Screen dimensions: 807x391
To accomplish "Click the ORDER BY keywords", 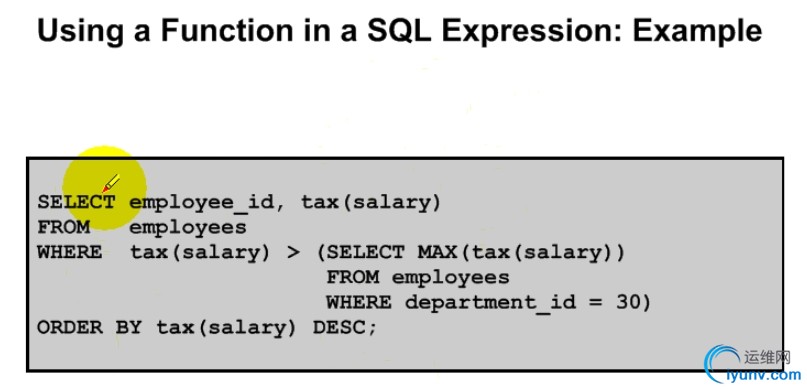I will point(89,327).
